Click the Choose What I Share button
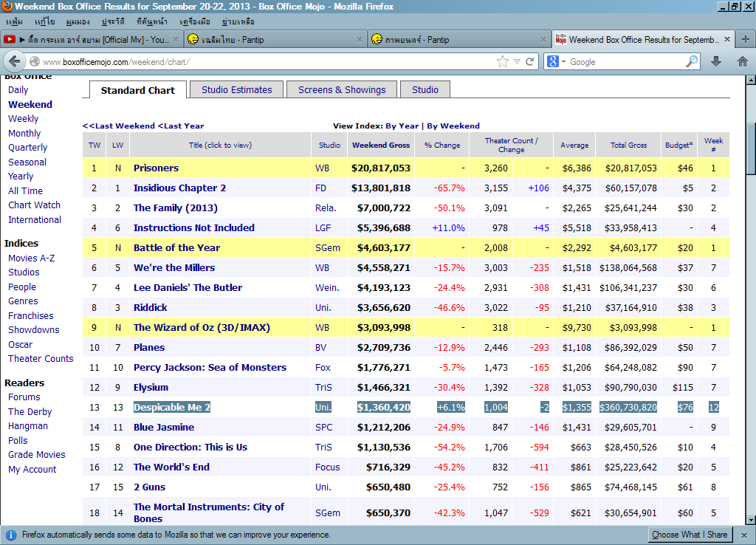 tap(690, 535)
